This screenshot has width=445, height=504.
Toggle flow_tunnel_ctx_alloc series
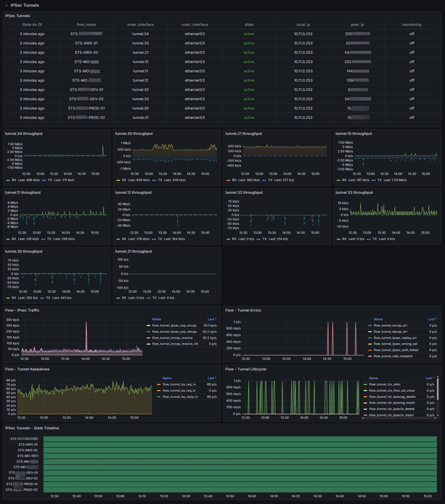385,384
